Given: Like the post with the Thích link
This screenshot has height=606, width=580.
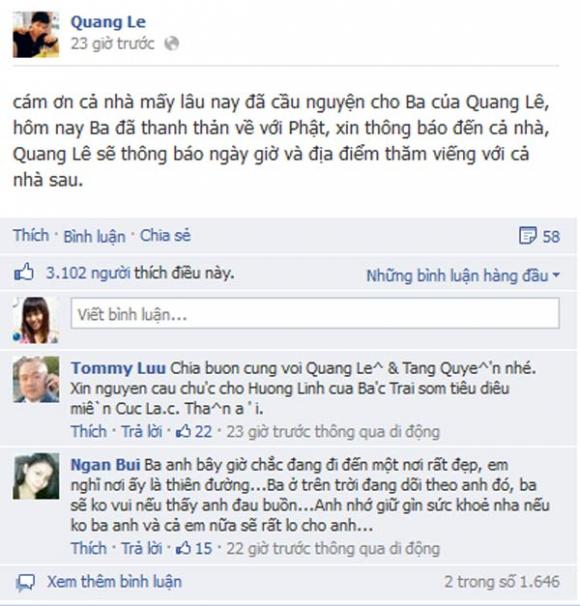Looking at the screenshot, I should (31, 235).
